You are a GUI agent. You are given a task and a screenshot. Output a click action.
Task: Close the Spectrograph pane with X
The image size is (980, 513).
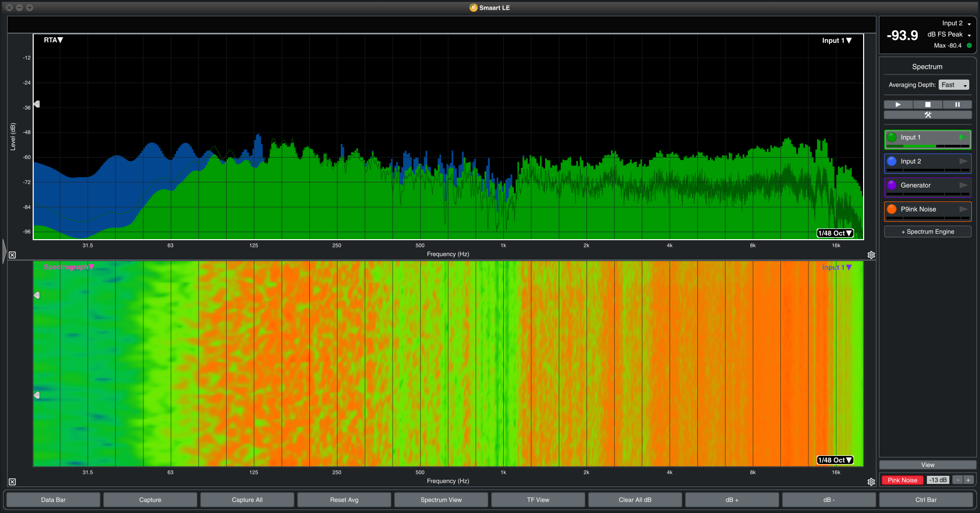tap(12, 482)
